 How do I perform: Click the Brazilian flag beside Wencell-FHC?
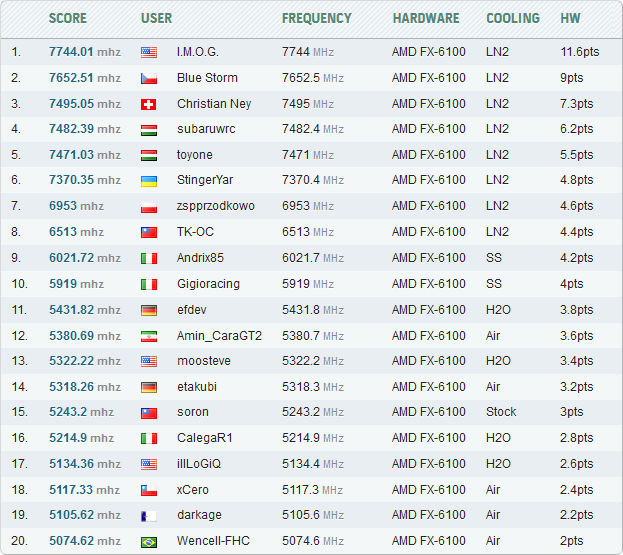[149, 542]
